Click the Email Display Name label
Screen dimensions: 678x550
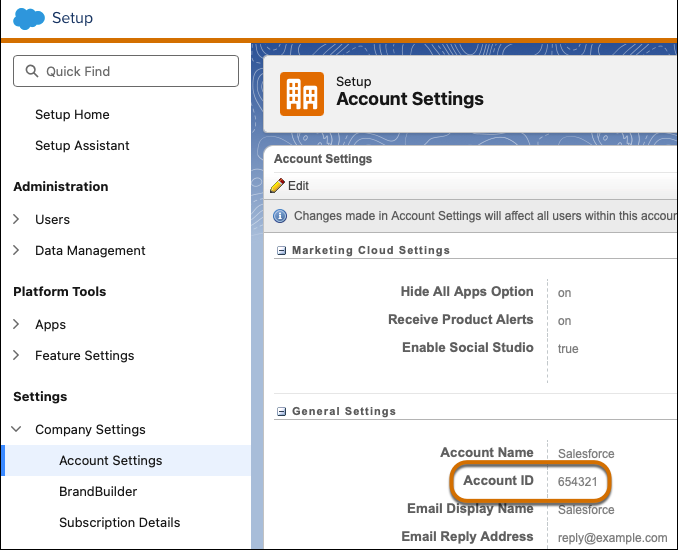pos(470,509)
